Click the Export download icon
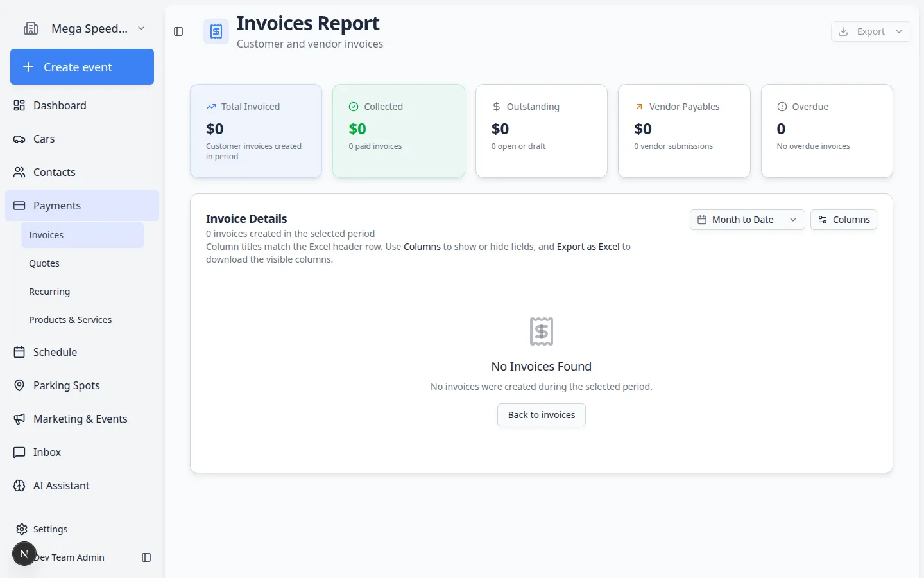 coord(843,31)
